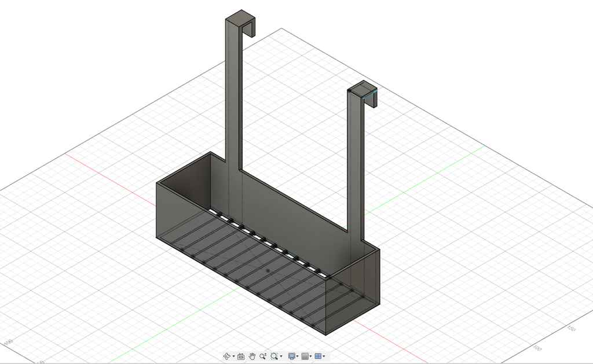Expand the Viewports dropdown arrow
This screenshot has height=364, width=593.
click(x=324, y=356)
